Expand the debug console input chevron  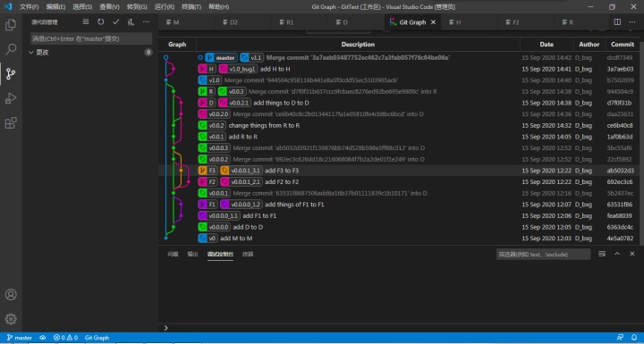pyautogui.click(x=166, y=328)
